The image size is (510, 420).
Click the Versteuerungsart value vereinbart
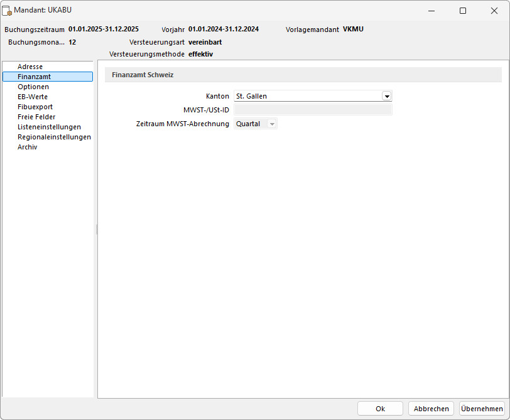tap(205, 42)
